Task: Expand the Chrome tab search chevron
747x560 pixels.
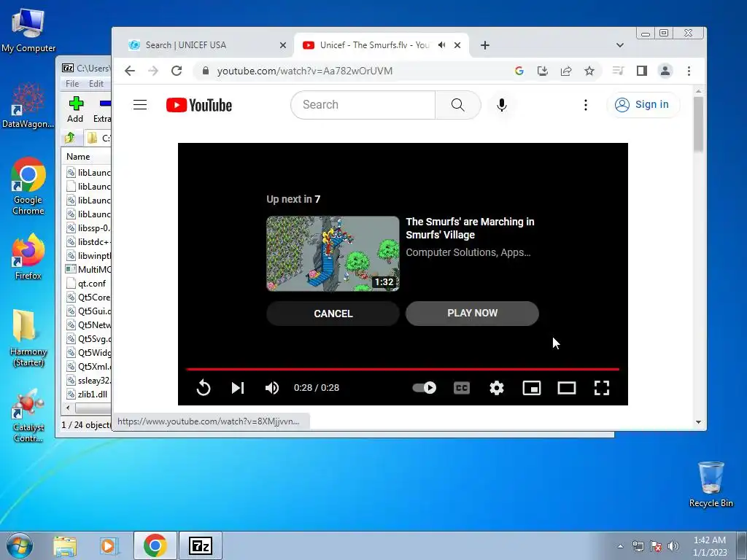Action: [x=620, y=45]
